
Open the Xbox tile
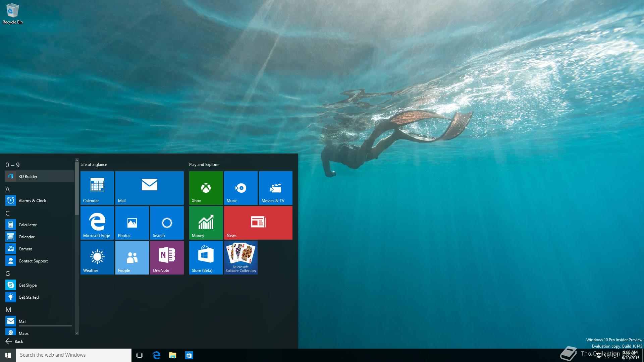click(206, 188)
